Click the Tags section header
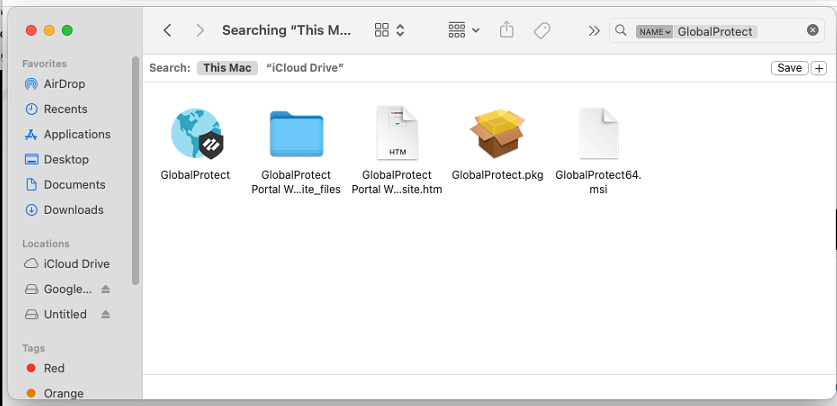Image resolution: width=837 pixels, height=406 pixels. [33, 348]
